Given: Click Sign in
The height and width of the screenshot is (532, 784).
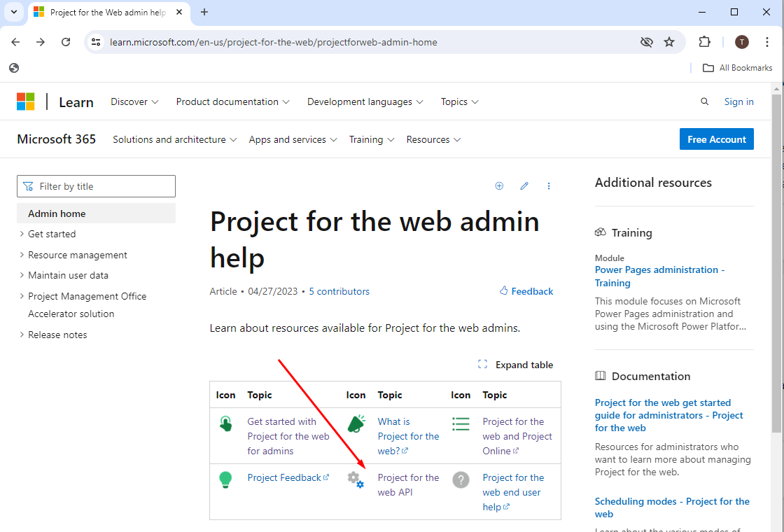Looking at the screenshot, I should pyautogui.click(x=738, y=101).
